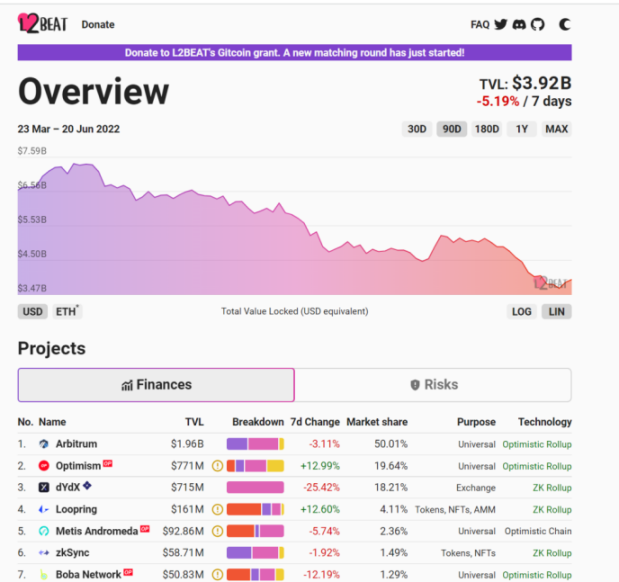619x582 pixels.
Task: Select the 1Y time range
Action: [522, 129]
